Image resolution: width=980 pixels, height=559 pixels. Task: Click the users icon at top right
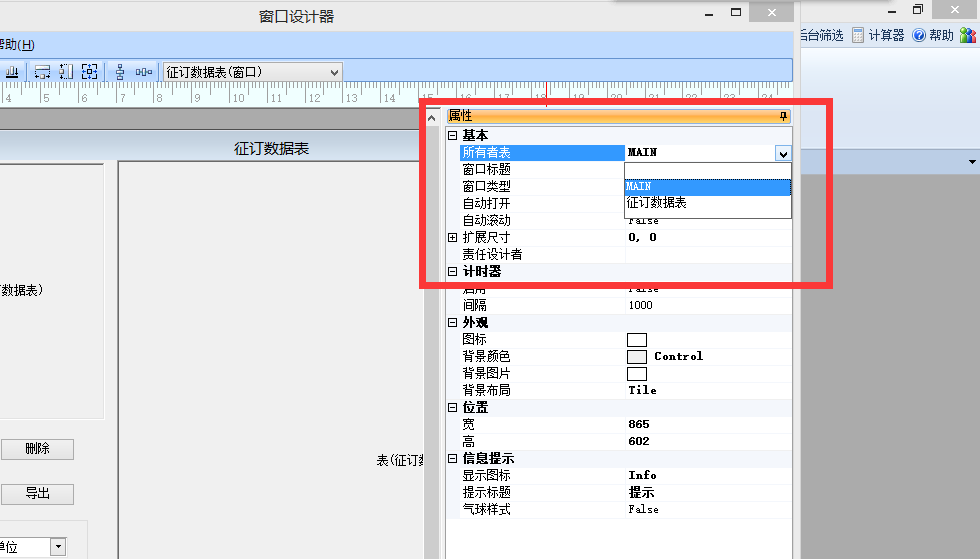click(x=967, y=35)
